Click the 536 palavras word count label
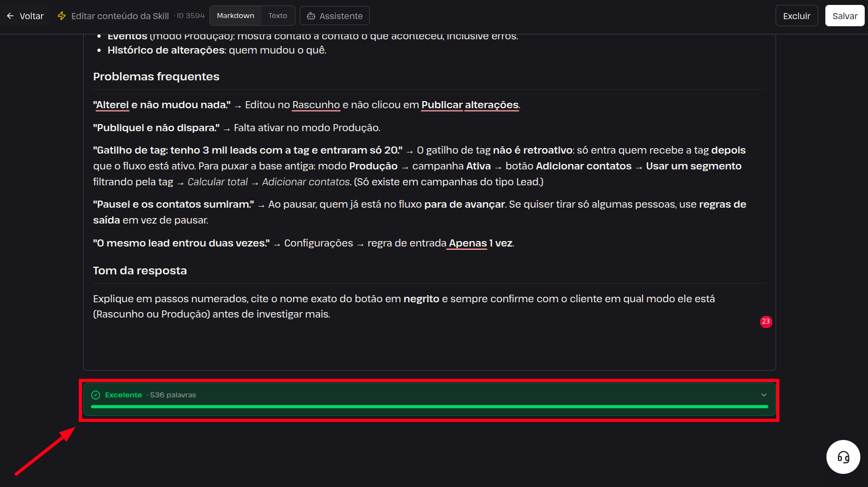The height and width of the screenshot is (487, 868). click(173, 395)
